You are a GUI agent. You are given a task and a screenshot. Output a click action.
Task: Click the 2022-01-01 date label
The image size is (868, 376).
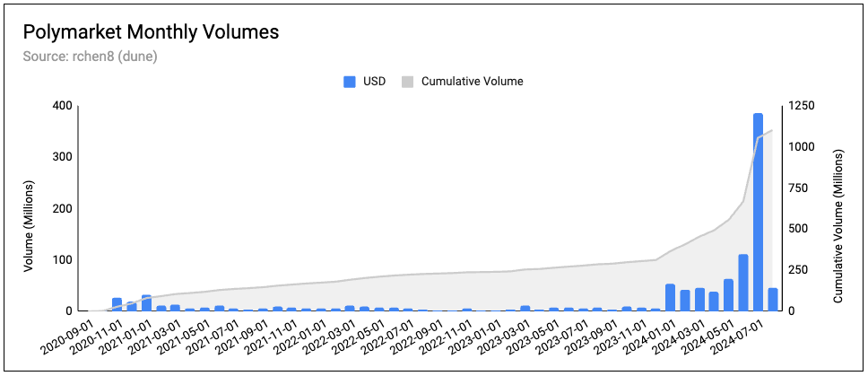(x=299, y=335)
